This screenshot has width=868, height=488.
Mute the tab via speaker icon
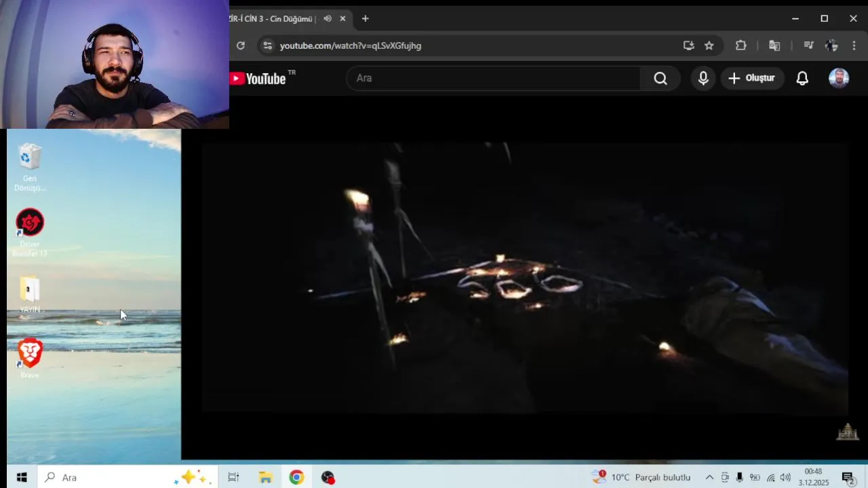pos(328,18)
